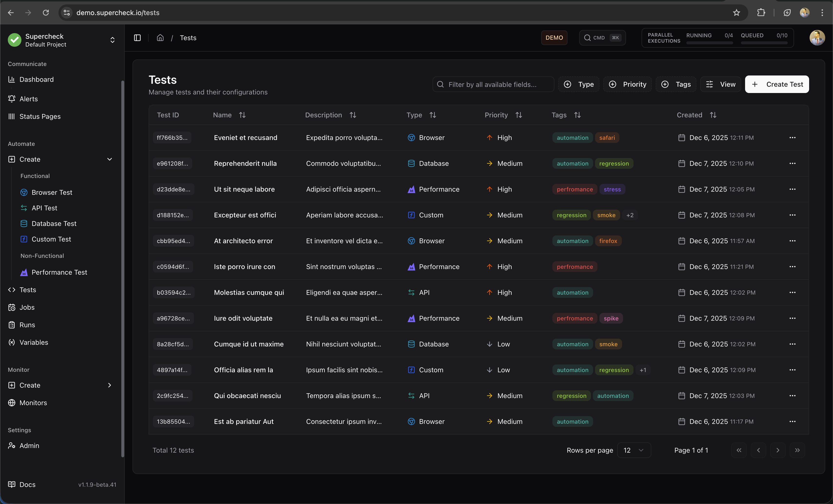
Task: Open row actions for Eveniet et recusand
Action: pos(792,138)
